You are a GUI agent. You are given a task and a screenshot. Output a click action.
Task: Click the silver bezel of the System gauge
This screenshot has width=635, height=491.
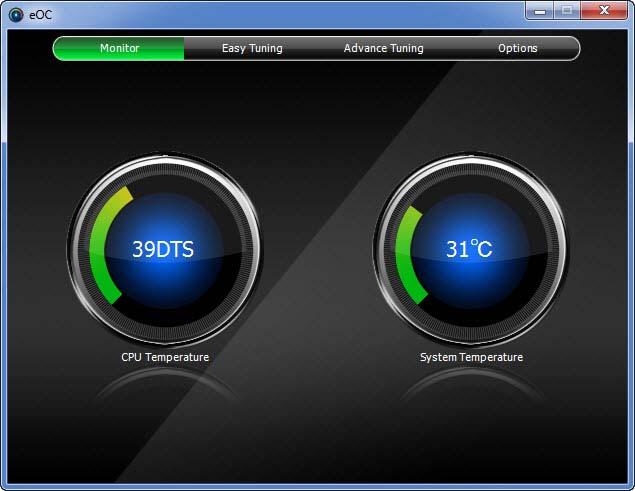(x=470, y=161)
